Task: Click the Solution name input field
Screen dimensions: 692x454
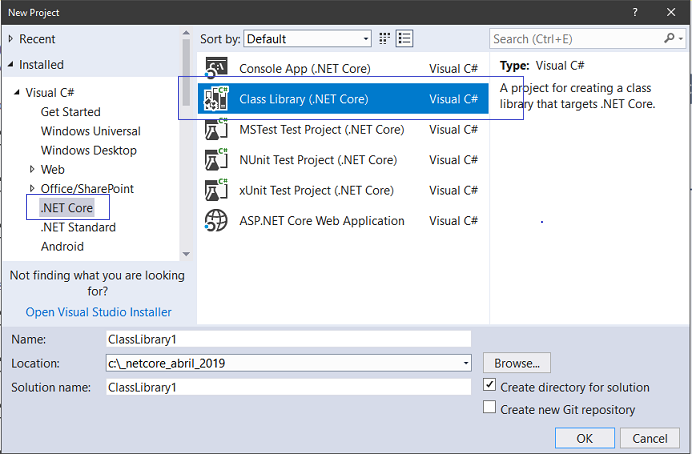Action: point(289,387)
